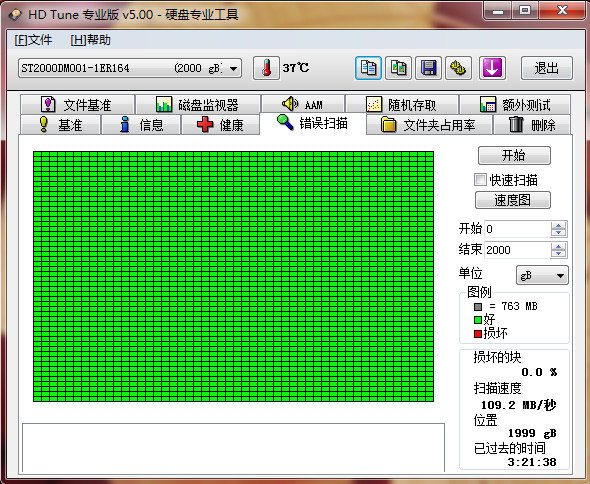
Task: Click the 额外测试 tab icon
Action: [x=488, y=104]
